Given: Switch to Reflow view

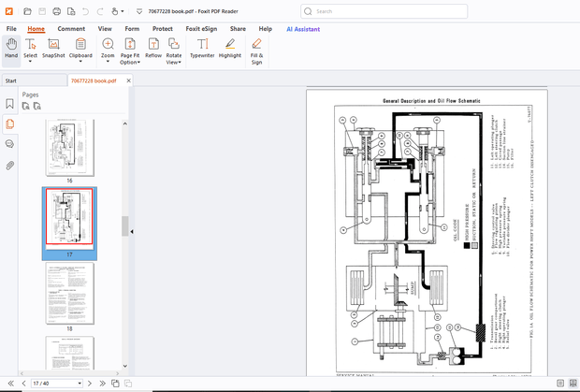Looking at the screenshot, I should pos(153,48).
